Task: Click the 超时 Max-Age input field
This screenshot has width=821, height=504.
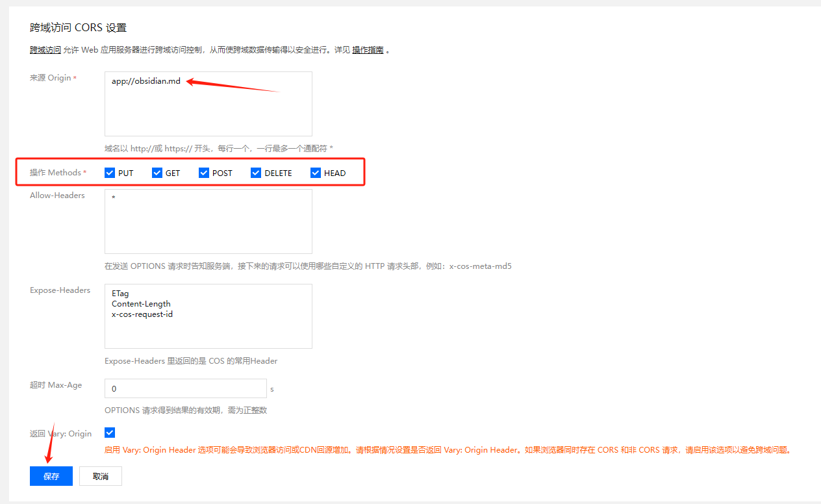Action: (x=185, y=388)
